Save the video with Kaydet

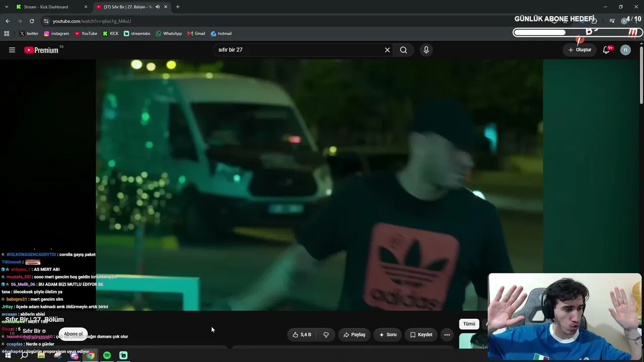(x=421, y=334)
